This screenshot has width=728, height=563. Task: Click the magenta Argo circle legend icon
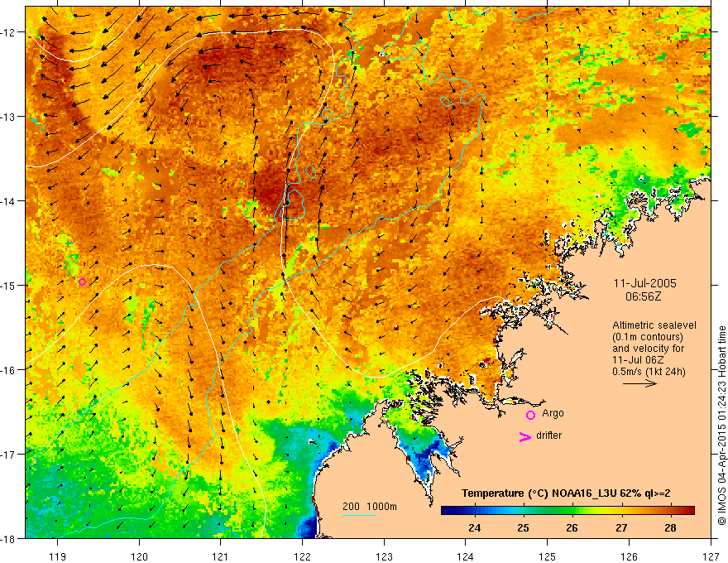point(530,415)
